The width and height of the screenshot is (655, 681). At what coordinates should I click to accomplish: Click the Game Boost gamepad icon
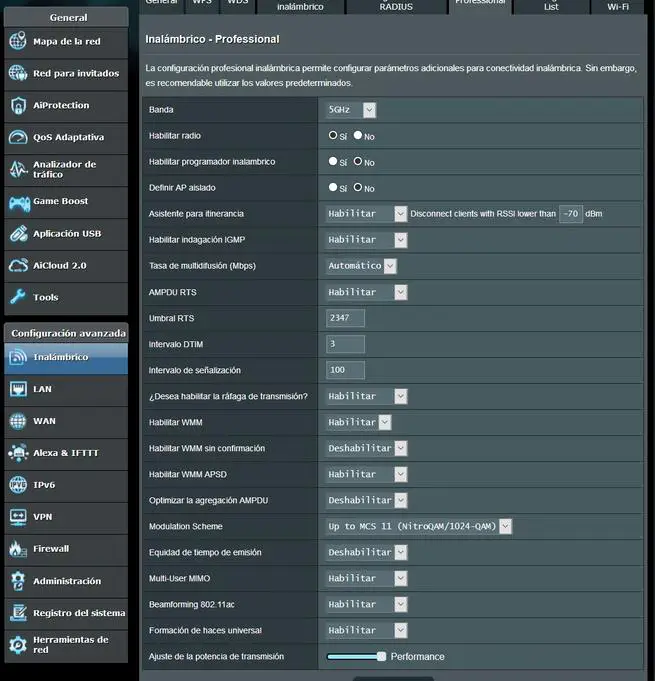coord(17,202)
